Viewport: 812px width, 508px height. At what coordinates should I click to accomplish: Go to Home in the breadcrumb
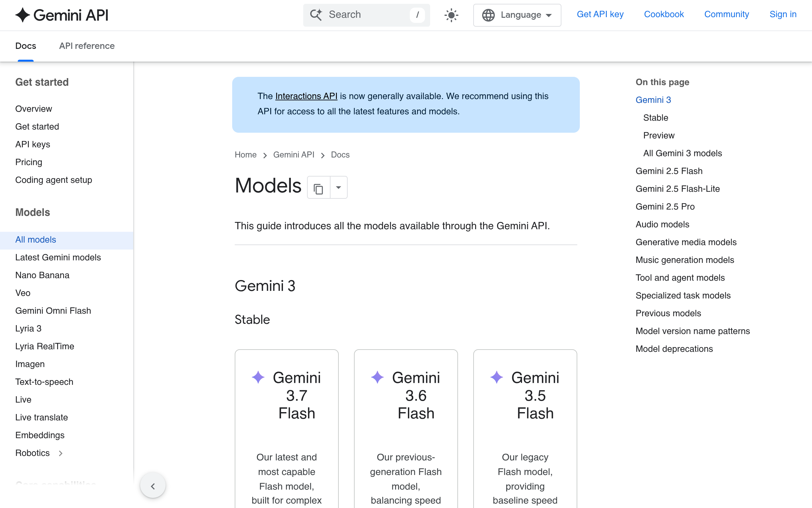246,155
